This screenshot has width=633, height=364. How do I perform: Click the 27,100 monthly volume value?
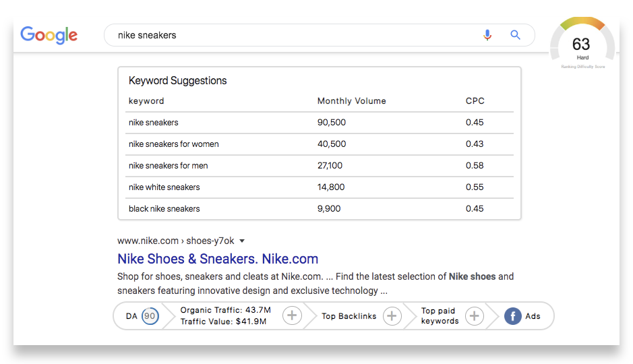[330, 165]
